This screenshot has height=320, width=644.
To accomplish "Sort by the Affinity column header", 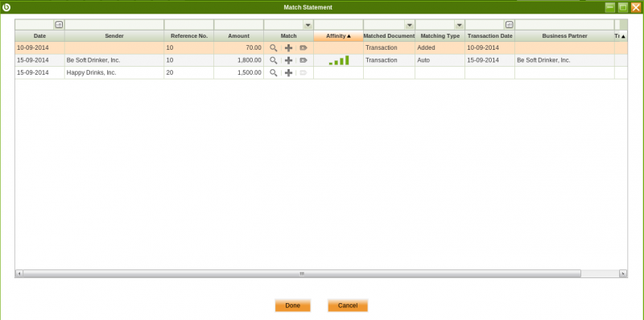I will 338,36.
